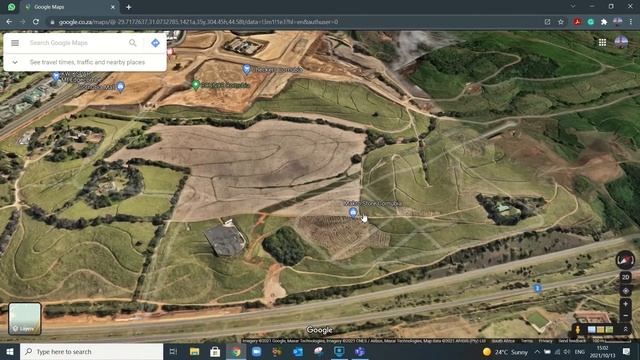640x360 pixels.
Task: Open Outlook from the taskbar
Action: pos(298,351)
